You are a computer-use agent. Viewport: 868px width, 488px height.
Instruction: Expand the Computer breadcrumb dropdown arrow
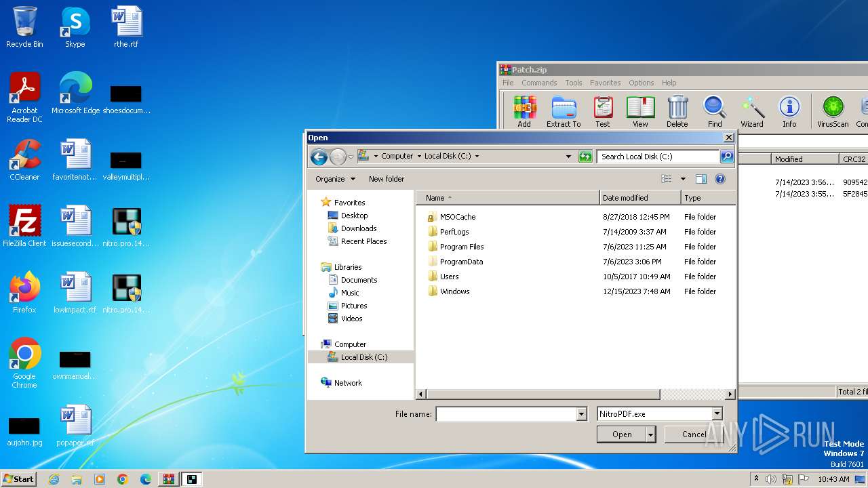pyautogui.click(x=419, y=157)
